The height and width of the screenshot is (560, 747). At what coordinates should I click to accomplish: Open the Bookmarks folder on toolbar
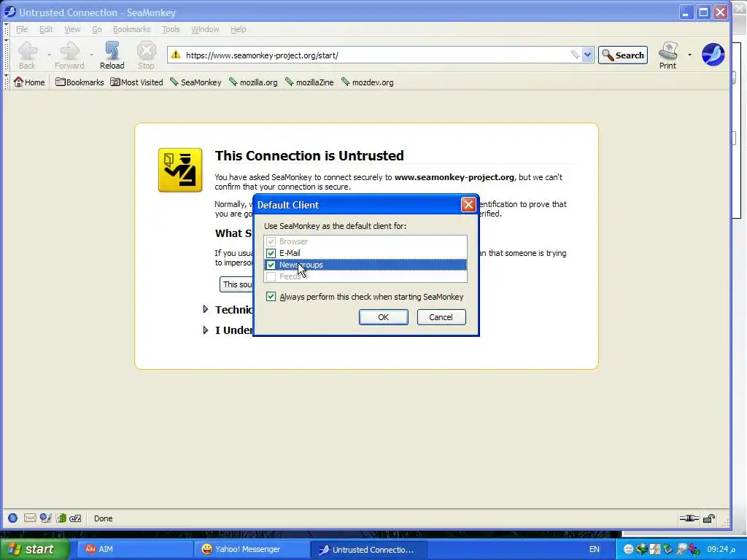pyautogui.click(x=80, y=82)
